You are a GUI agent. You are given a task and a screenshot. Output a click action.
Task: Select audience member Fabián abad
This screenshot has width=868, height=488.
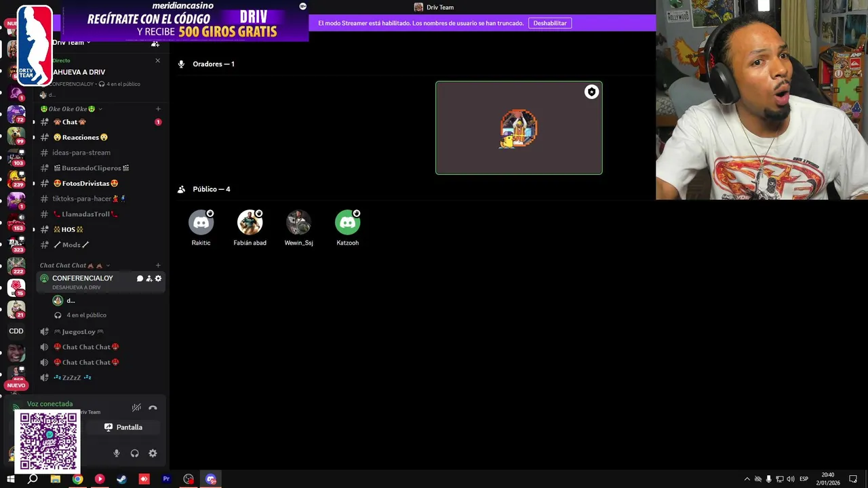[x=250, y=228]
